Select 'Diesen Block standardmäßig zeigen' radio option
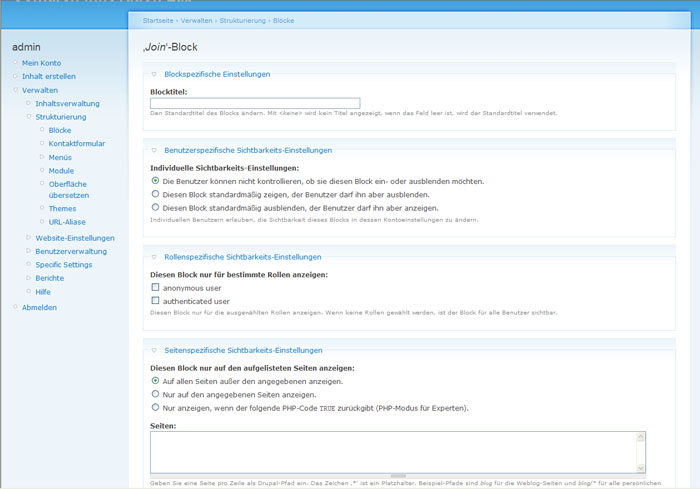The image size is (700, 489). click(155, 194)
